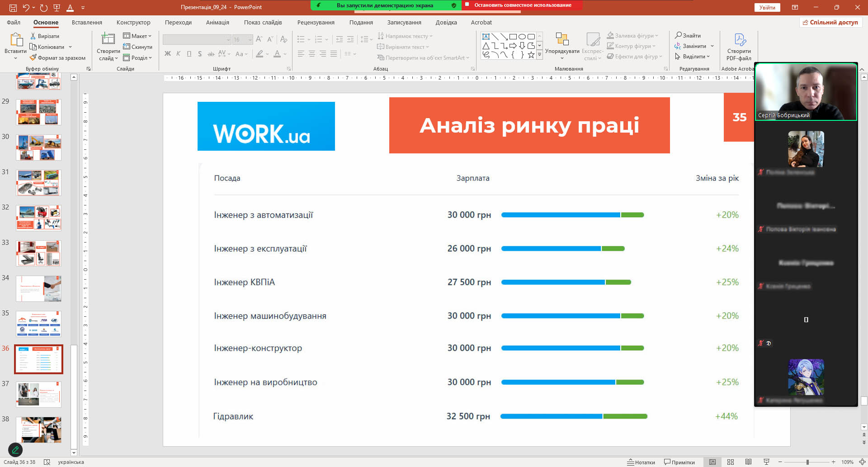Open the Рецензування tab

[x=316, y=22]
